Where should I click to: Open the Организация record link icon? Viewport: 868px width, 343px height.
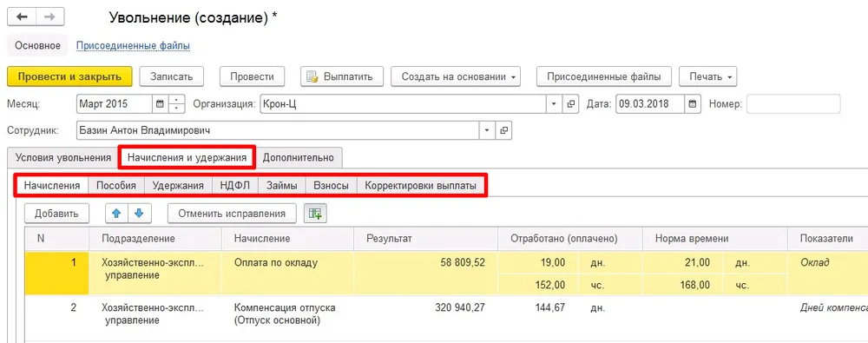pos(571,103)
